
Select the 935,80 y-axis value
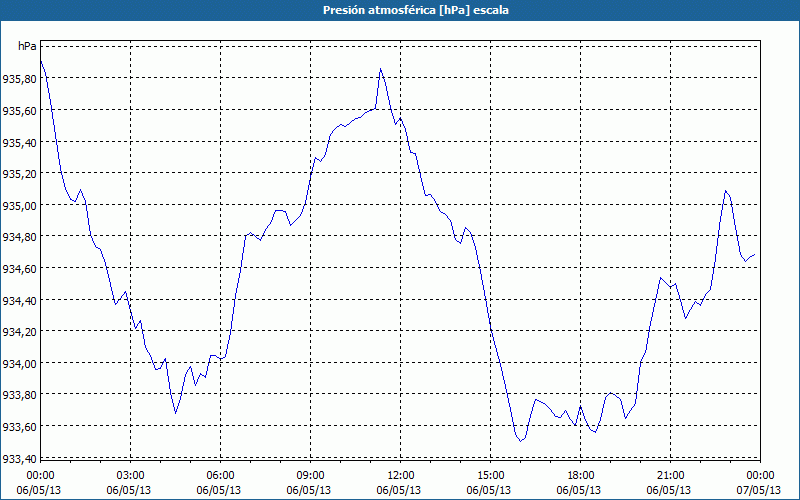(19, 79)
